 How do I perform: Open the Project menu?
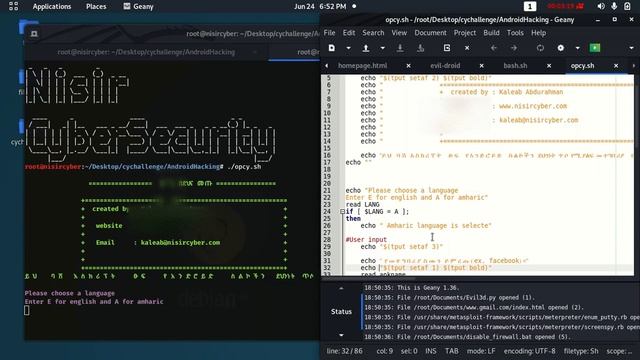tap(464, 33)
